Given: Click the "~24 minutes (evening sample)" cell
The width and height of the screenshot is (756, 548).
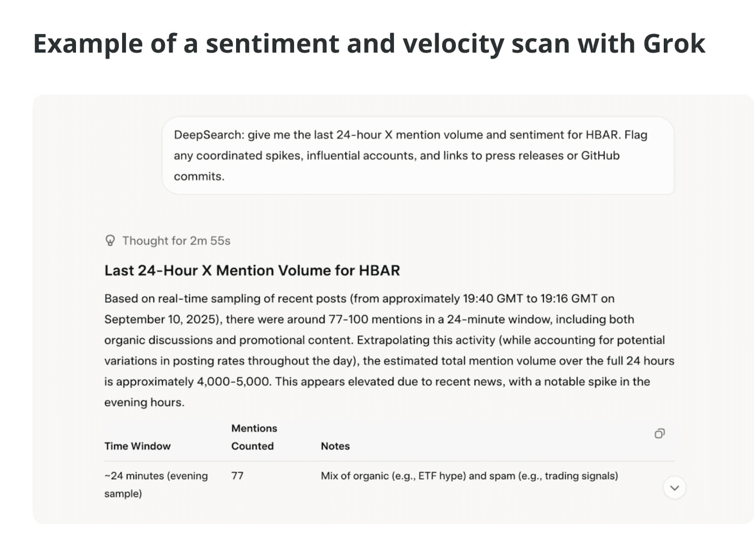Looking at the screenshot, I should click(156, 485).
